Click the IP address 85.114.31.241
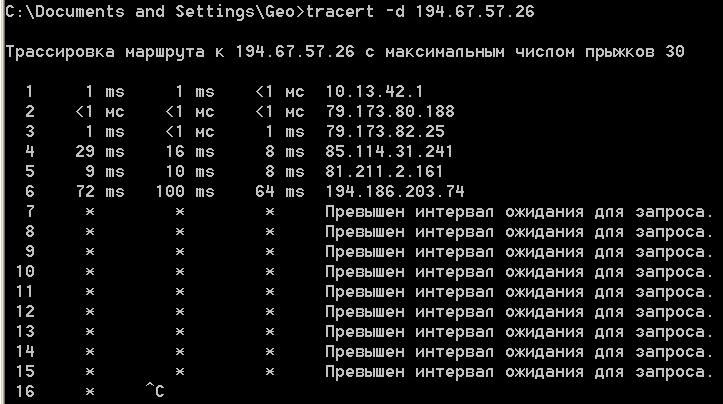 point(389,151)
